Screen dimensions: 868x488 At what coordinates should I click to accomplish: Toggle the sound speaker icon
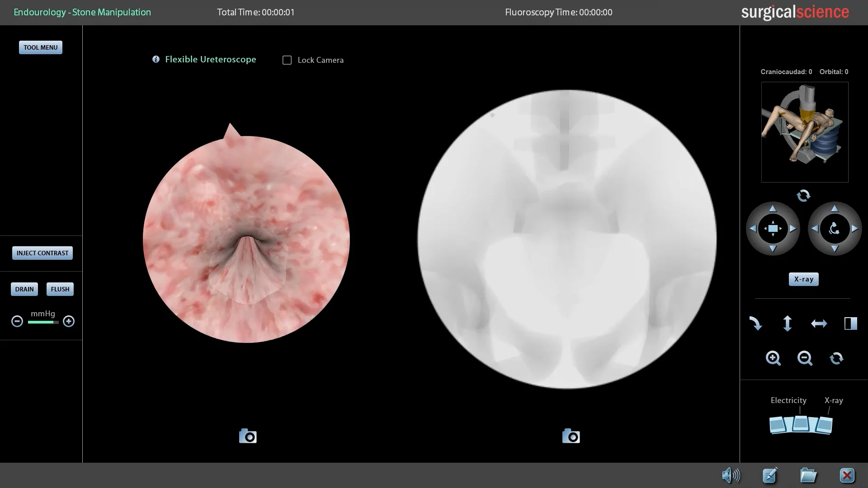(x=731, y=475)
